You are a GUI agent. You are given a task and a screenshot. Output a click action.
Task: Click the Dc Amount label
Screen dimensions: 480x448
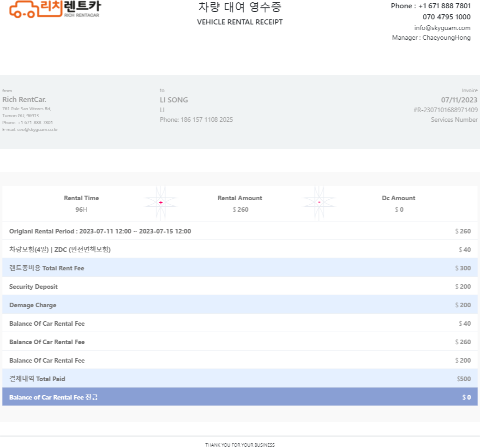(399, 198)
